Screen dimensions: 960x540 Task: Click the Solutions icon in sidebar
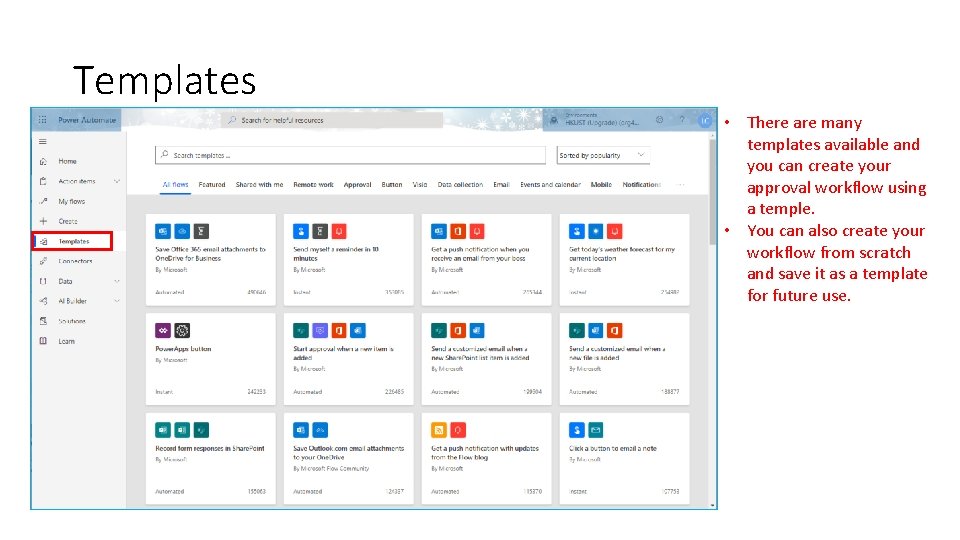tap(43, 321)
